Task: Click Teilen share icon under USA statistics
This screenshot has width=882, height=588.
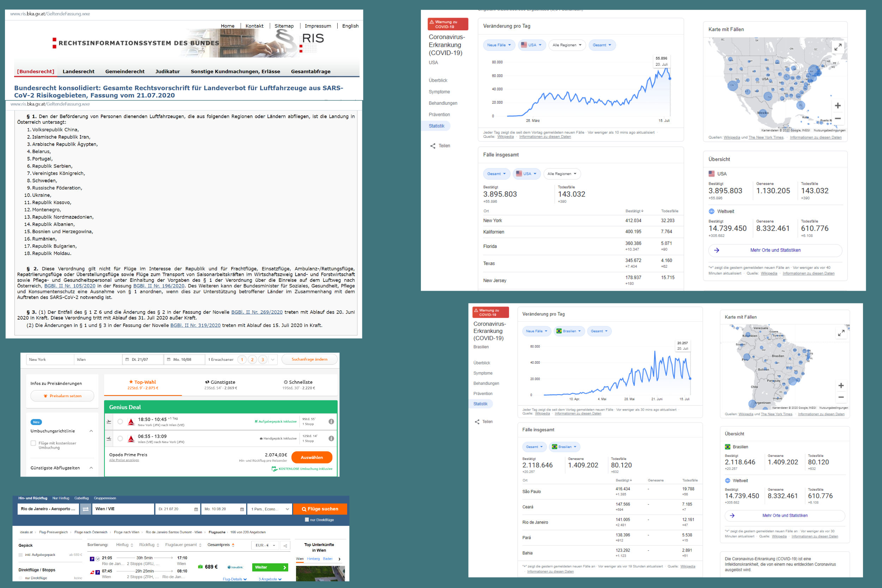Action: pos(433,146)
